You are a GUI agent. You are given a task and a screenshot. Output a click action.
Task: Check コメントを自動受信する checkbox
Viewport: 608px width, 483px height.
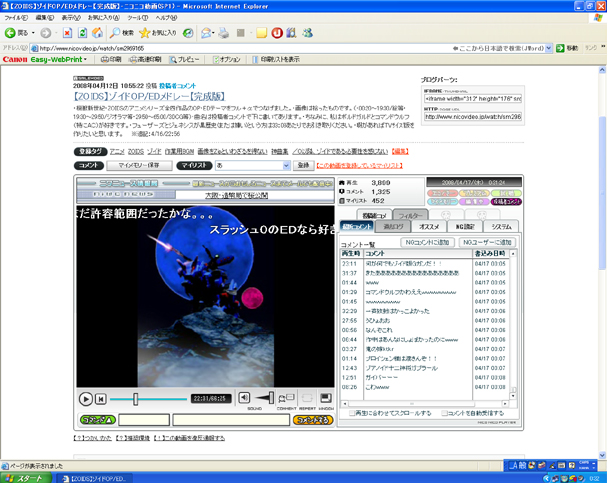[x=444, y=413]
